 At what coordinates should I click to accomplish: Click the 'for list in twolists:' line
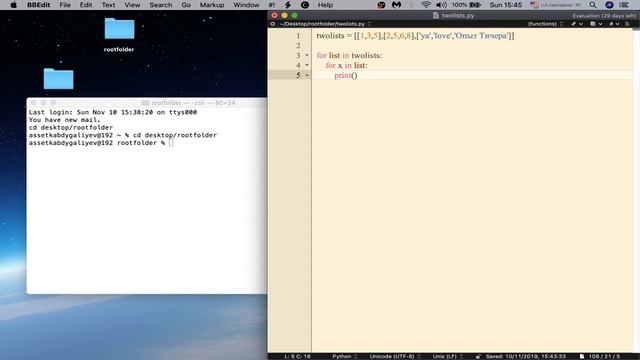coord(349,56)
